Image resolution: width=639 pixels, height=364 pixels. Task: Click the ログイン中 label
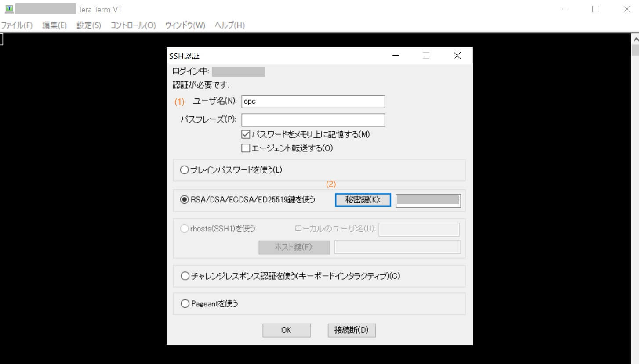[x=191, y=72]
